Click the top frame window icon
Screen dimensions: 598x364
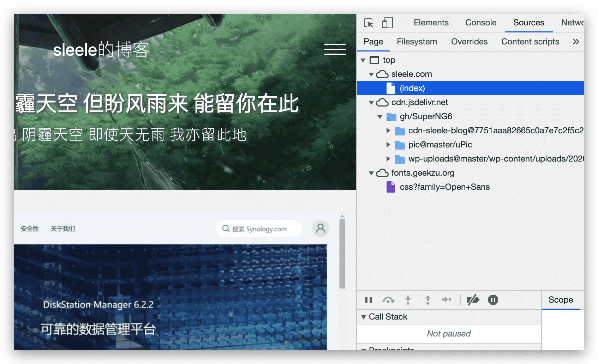(x=374, y=60)
